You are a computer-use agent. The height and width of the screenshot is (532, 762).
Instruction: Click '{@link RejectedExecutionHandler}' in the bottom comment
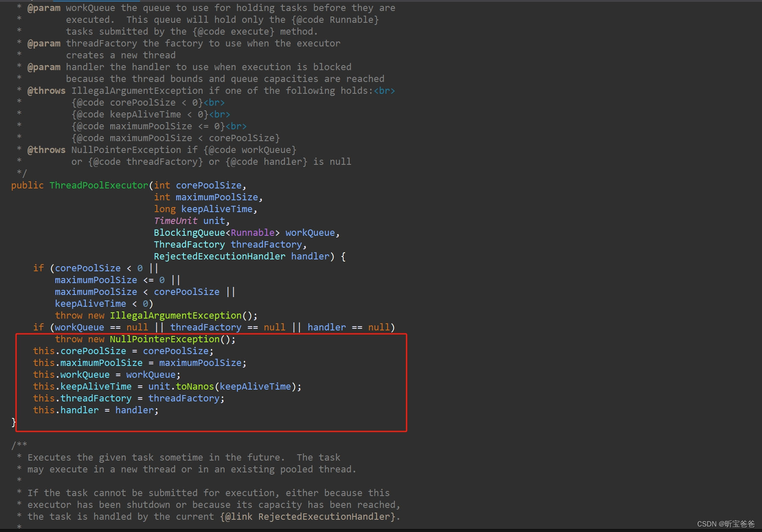pos(308,517)
